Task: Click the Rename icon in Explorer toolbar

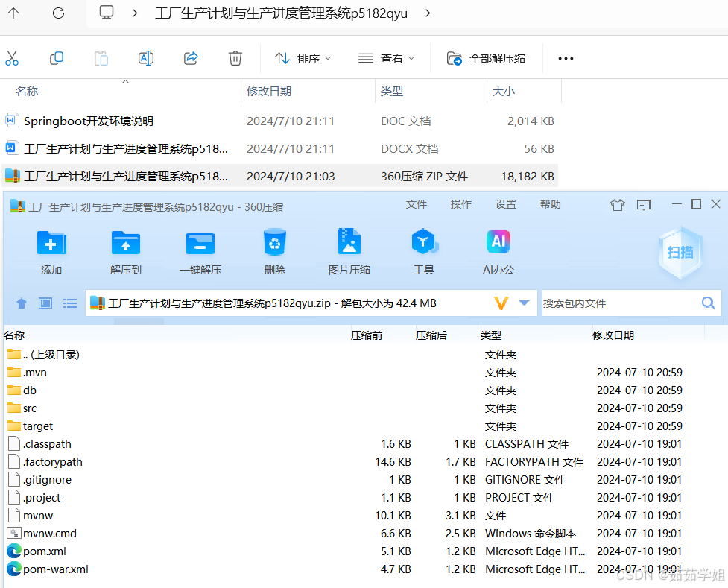Action: click(x=146, y=59)
